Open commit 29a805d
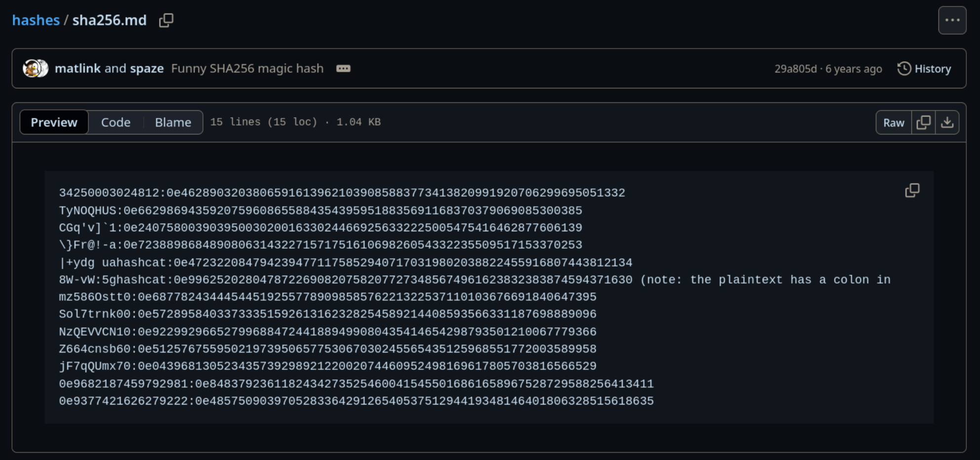 (x=795, y=69)
